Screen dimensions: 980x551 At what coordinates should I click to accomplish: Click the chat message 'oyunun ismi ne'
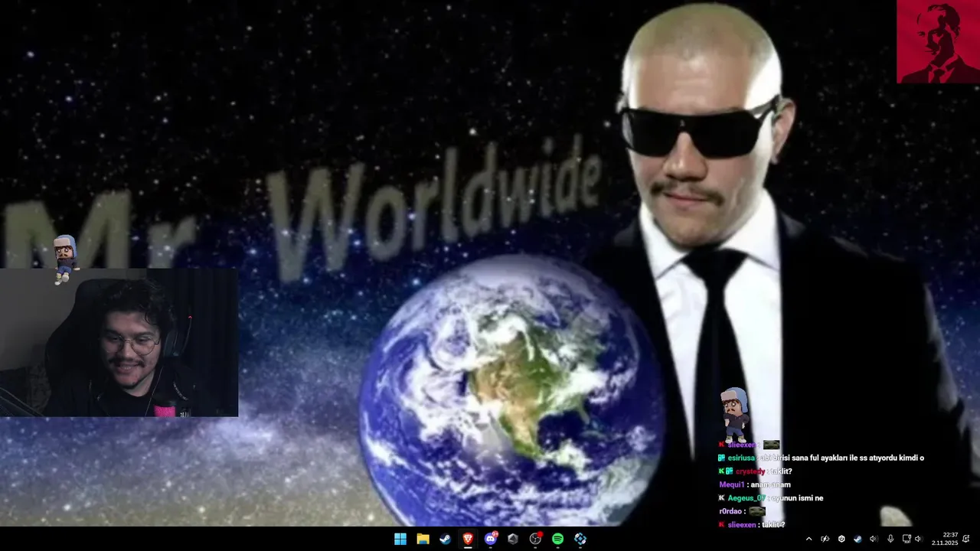point(797,498)
